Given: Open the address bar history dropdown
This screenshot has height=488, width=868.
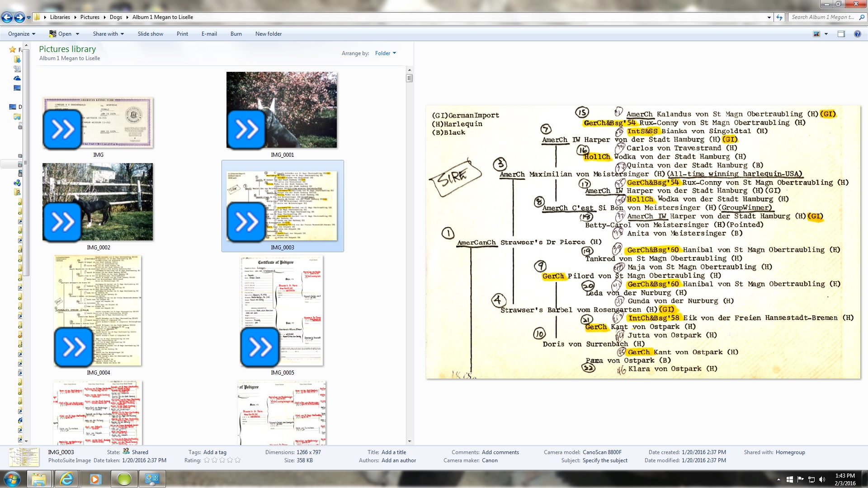Looking at the screenshot, I should tap(769, 17).
